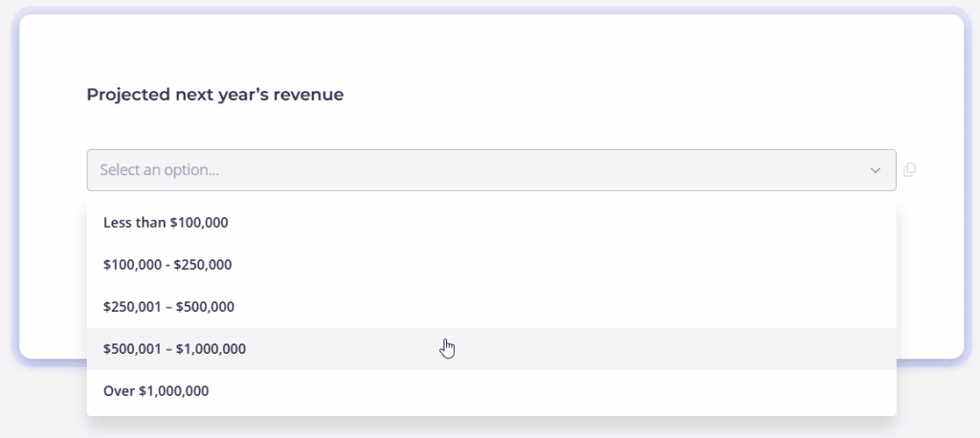The width and height of the screenshot is (980, 438).
Task: Duplicate the revenue field with the copy icon
Action: [x=909, y=170]
